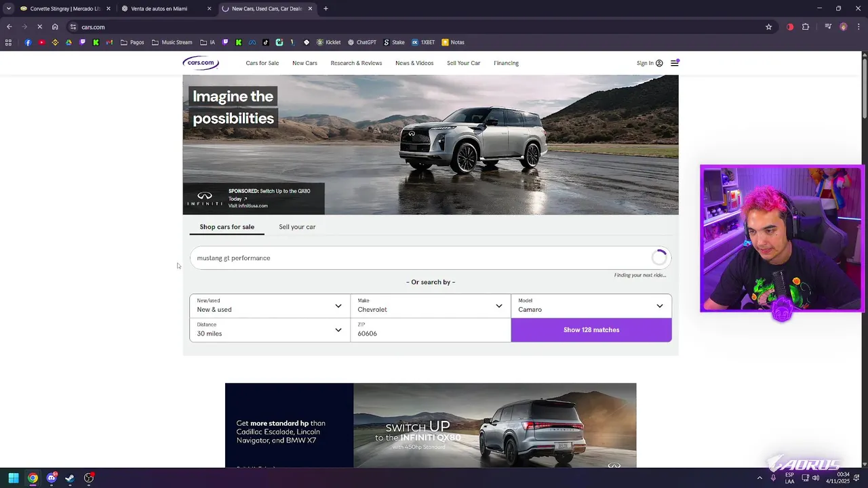868x488 pixels.
Task: Select the Shop cars for sale tab
Action: pyautogui.click(x=227, y=227)
